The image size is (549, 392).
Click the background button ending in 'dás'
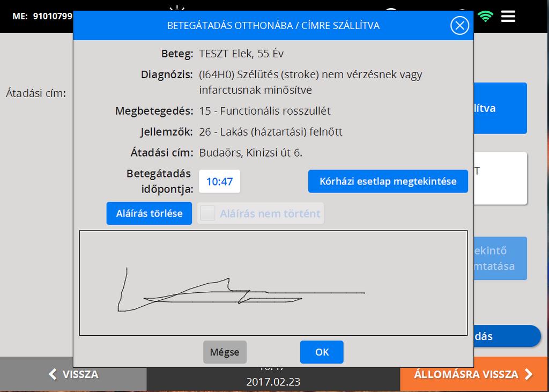click(x=507, y=336)
